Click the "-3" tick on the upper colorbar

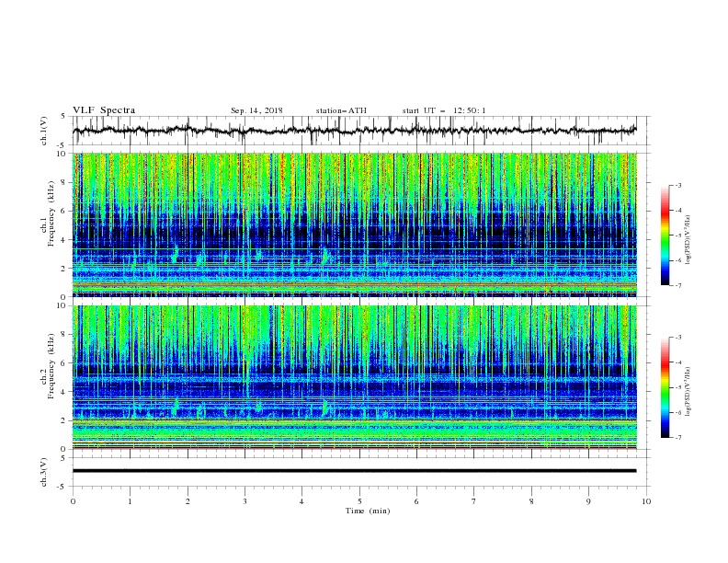678,185
